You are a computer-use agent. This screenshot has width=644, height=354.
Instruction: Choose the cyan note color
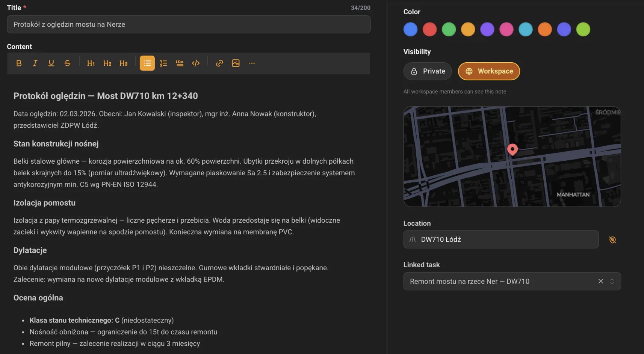(525, 29)
